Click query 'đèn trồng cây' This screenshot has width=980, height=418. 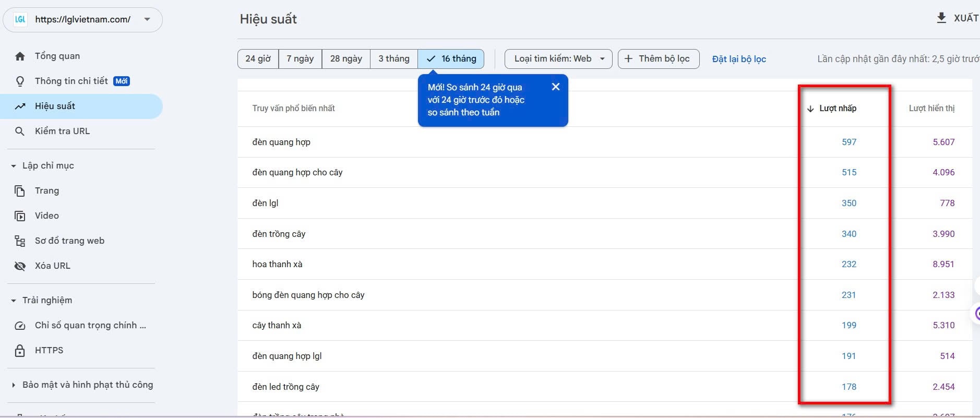279,234
